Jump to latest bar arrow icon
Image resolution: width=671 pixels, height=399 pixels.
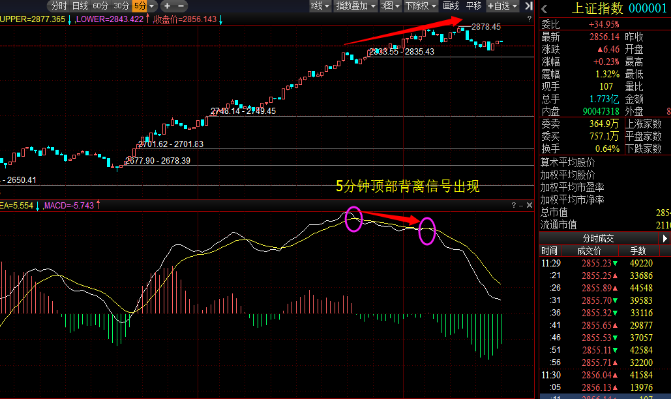[x=529, y=6]
